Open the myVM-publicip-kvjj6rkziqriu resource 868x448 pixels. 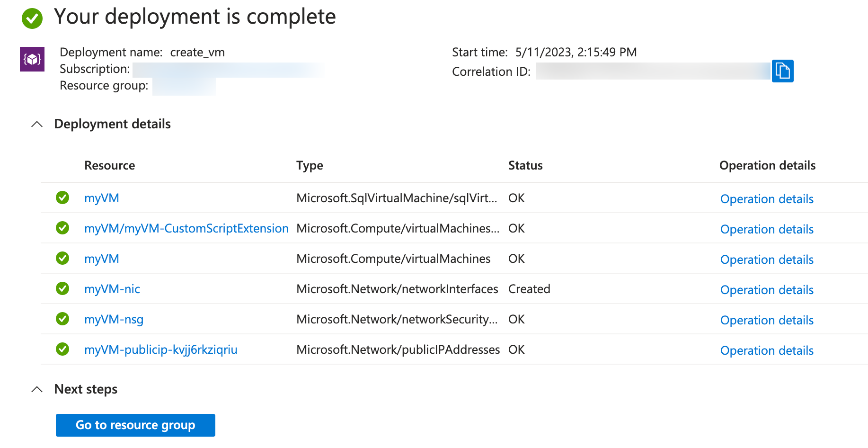click(161, 349)
